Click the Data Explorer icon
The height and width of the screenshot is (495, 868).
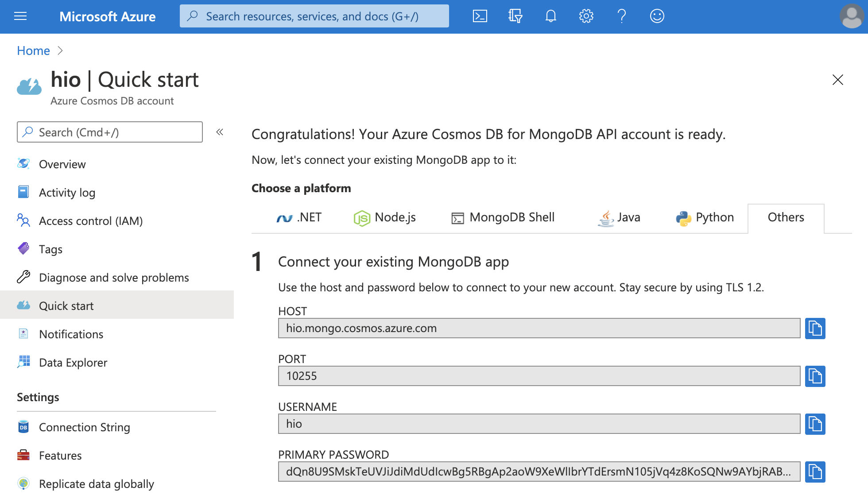pos(23,362)
